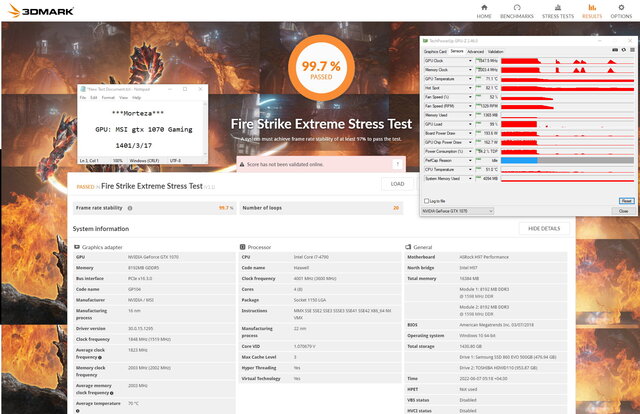Open the 3DMark Options gear
Viewport: 640px width, 414px height.
click(621, 11)
